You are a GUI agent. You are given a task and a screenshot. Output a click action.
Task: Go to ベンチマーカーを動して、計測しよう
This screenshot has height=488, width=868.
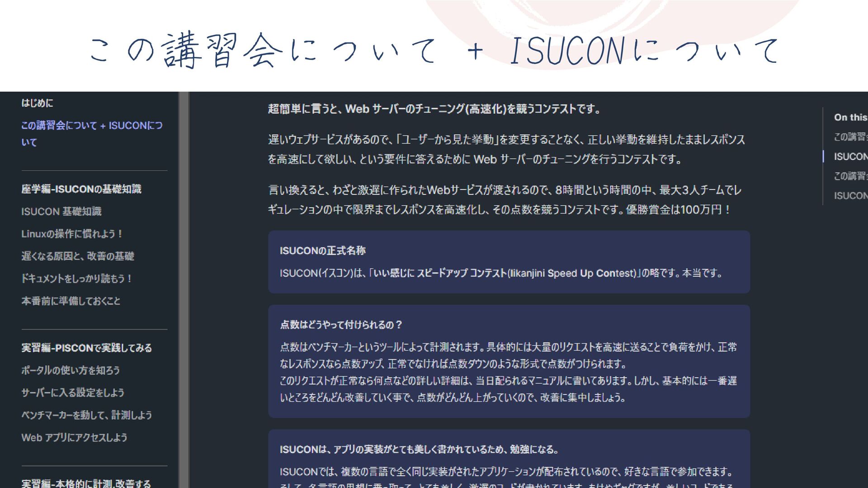[x=87, y=415]
